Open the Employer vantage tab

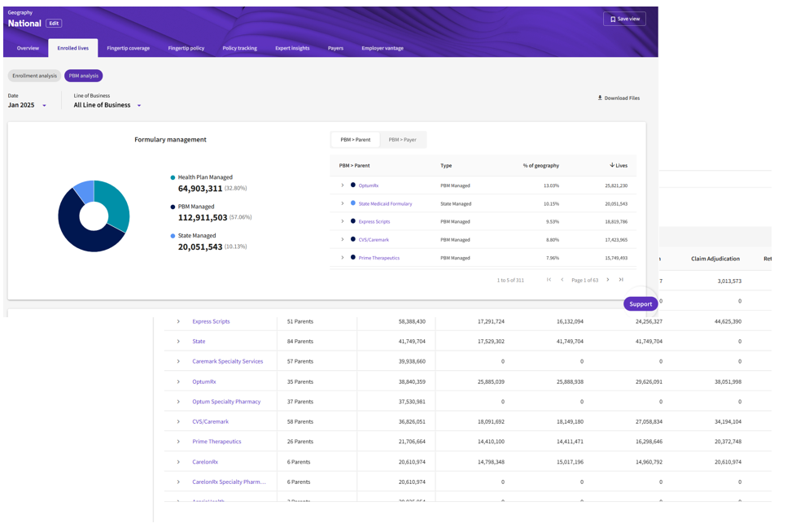coord(382,48)
